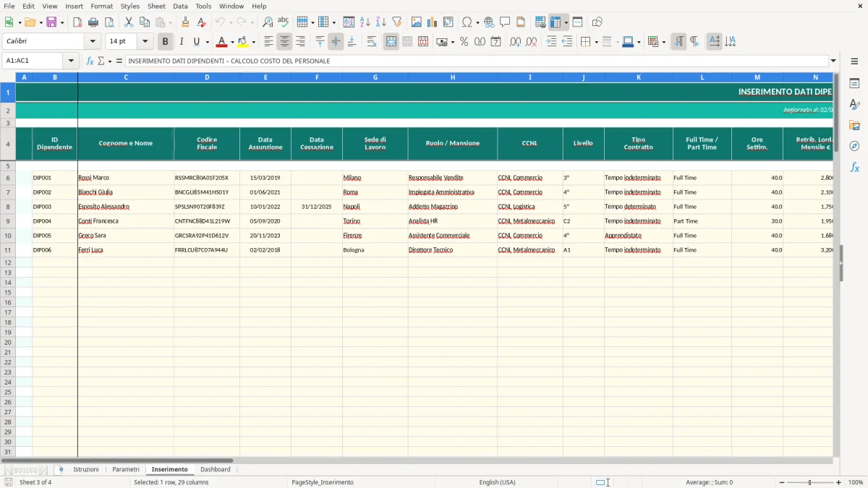The width and height of the screenshot is (868, 488).
Task: Click the formula input line
Action: [x=476, y=61]
